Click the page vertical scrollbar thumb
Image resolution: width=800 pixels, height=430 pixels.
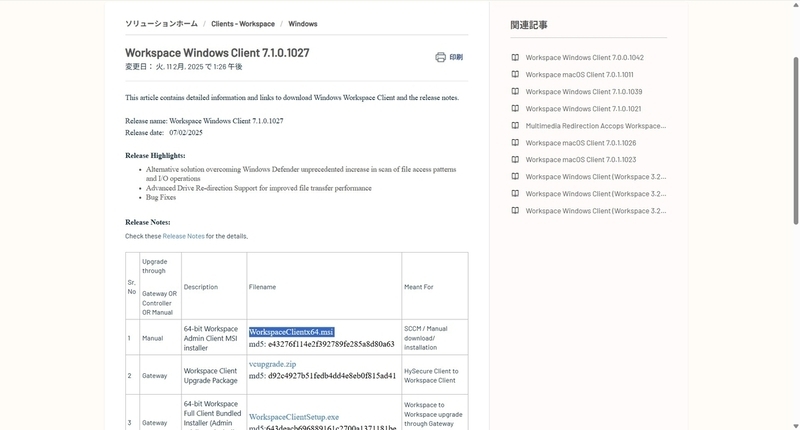(x=795, y=140)
